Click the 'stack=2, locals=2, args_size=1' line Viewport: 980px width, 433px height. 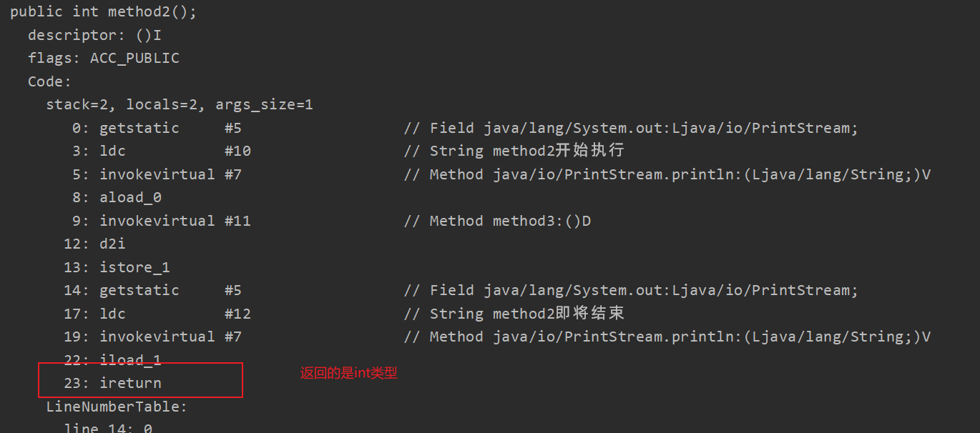click(179, 105)
